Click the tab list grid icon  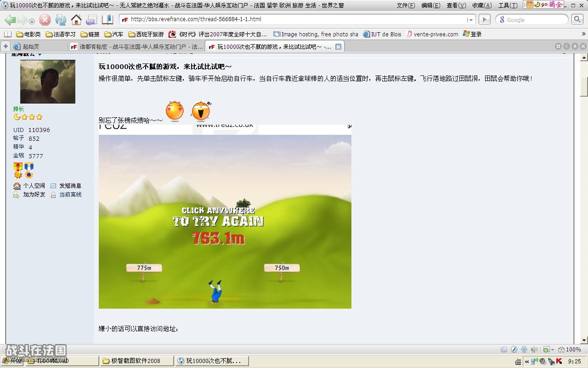(558, 46)
